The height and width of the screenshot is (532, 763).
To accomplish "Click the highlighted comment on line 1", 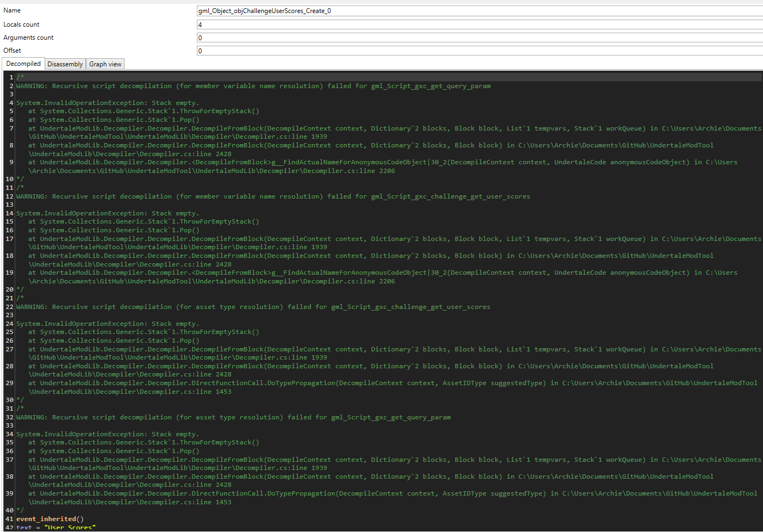I will (20, 77).
